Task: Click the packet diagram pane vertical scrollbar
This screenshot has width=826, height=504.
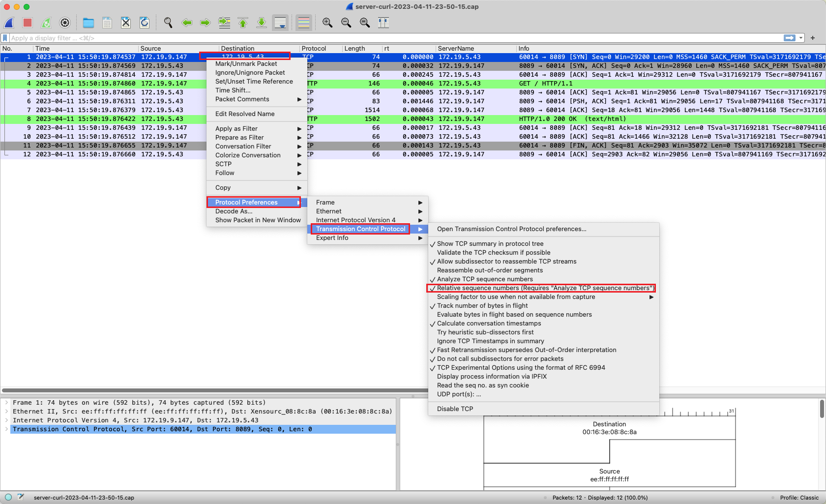Action: [x=822, y=409]
